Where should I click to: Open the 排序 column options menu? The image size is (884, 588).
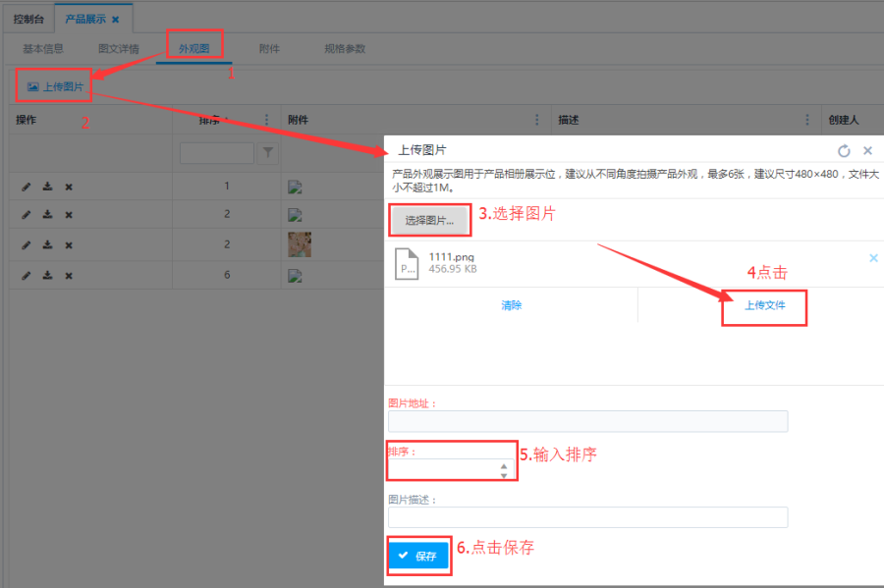266,120
